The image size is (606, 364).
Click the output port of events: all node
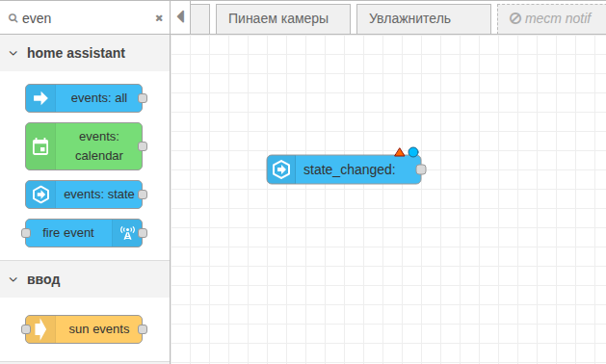[x=143, y=98]
